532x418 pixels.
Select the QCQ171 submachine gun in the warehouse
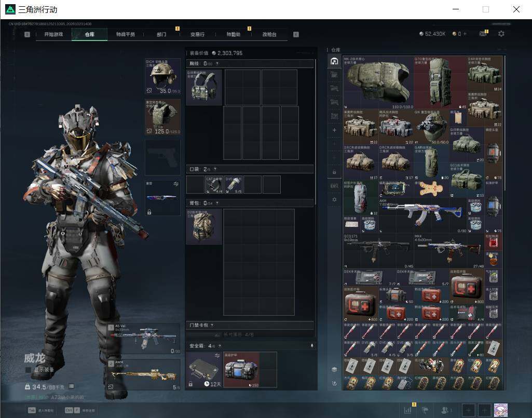[x=378, y=251]
